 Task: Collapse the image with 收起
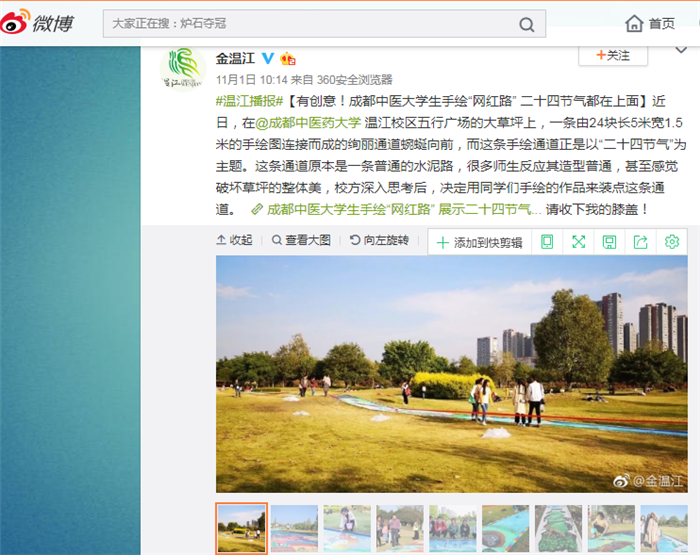click(x=235, y=240)
